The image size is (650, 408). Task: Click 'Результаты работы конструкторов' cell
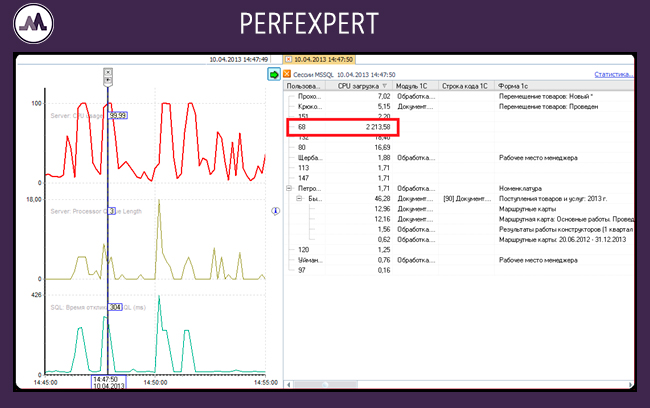click(x=566, y=229)
